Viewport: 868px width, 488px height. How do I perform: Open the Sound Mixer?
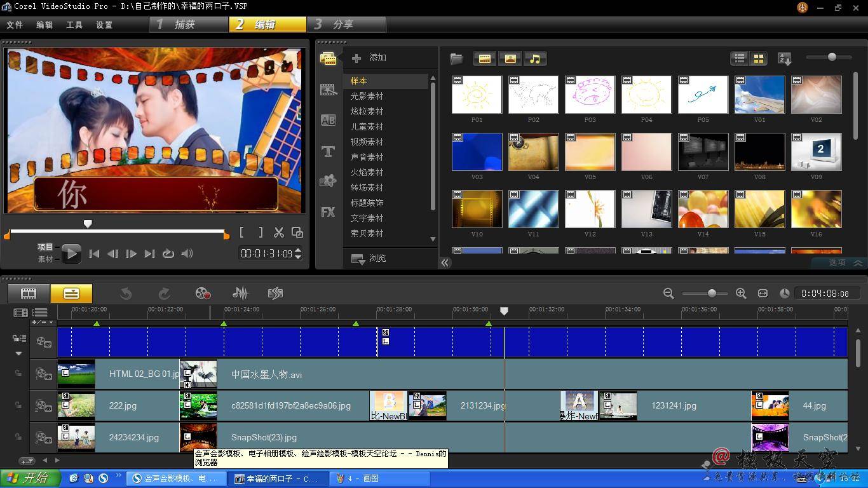[x=240, y=293]
